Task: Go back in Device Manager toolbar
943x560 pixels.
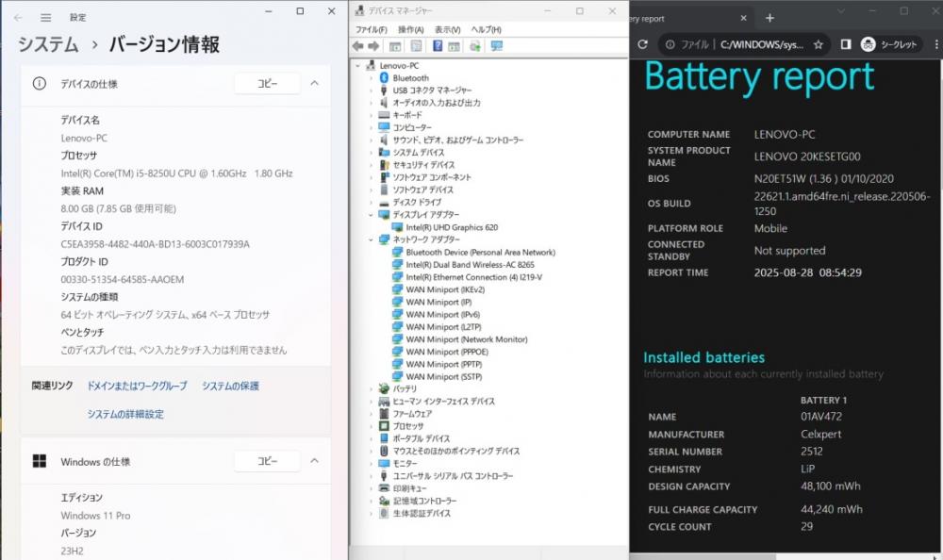Action: click(x=357, y=46)
